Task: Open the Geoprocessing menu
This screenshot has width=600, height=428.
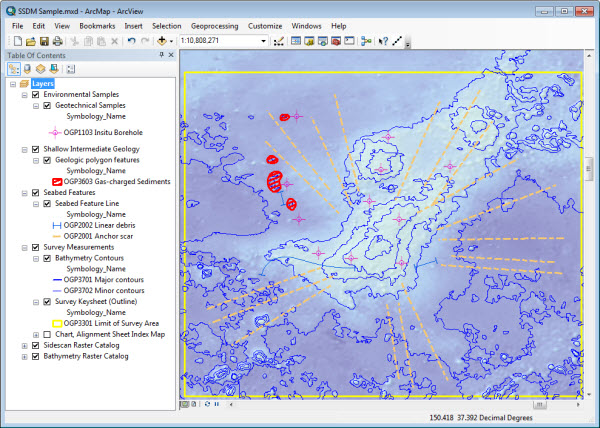Action: (x=213, y=23)
